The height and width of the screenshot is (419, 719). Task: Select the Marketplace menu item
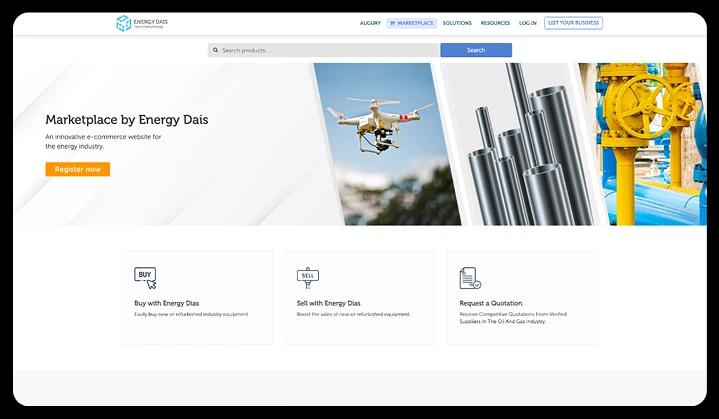(x=411, y=23)
